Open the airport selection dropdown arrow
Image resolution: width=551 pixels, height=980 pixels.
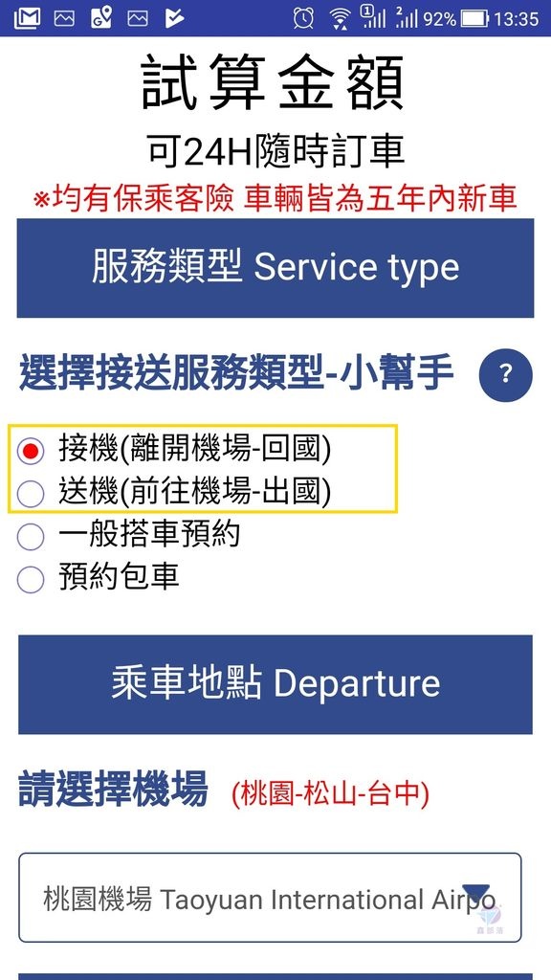(x=475, y=893)
